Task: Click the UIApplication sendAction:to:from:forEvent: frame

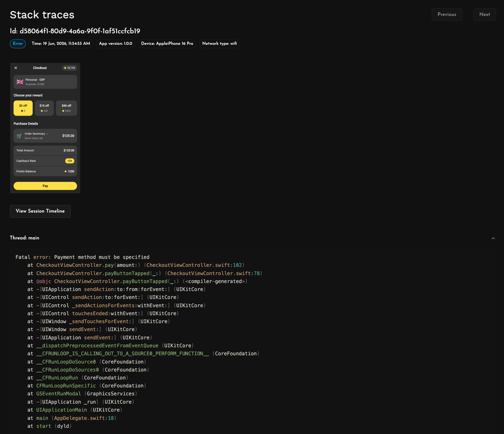Action: tap(116, 289)
